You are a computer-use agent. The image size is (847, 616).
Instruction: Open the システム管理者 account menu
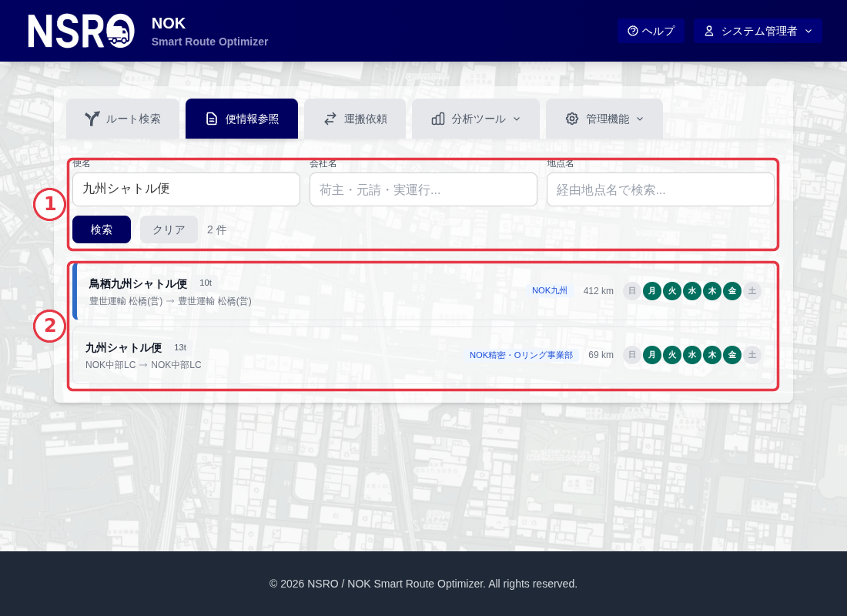(758, 31)
